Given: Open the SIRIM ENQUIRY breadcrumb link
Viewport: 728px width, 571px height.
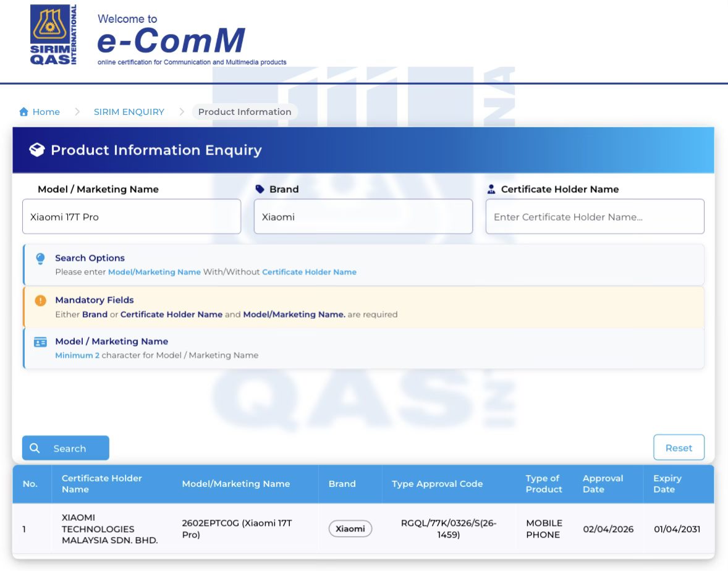Looking at the screenshot, I should coord(129,112).
